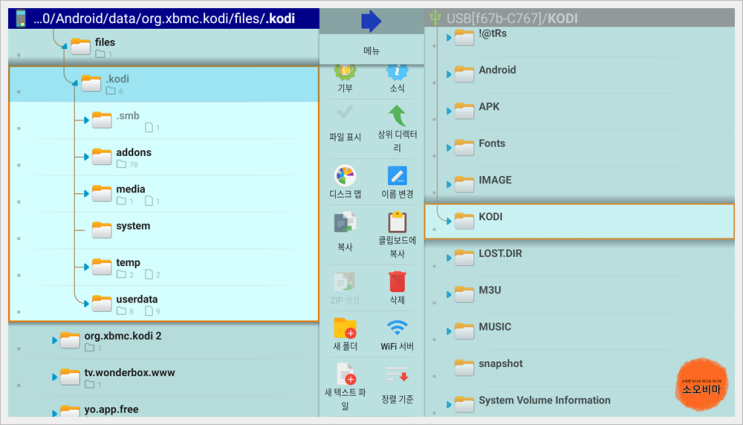
Task: Mark the system row selection dot
Action: pos(19,238)
